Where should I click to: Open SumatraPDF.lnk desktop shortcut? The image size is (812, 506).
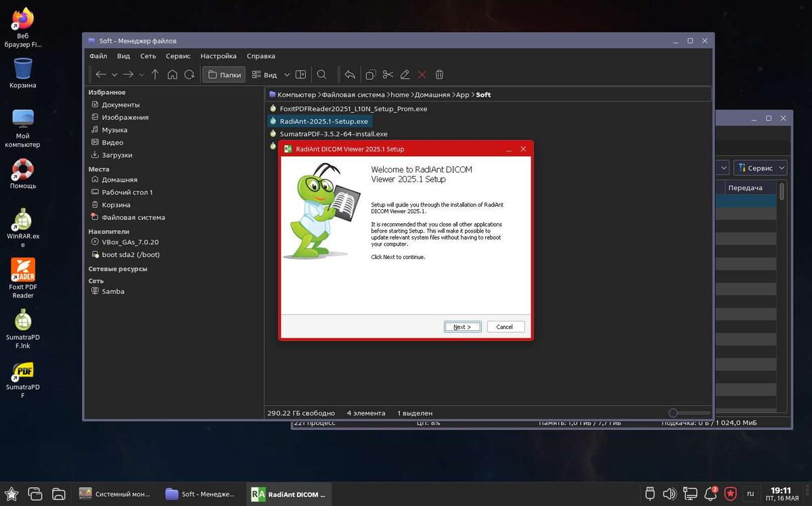point(23,328)
